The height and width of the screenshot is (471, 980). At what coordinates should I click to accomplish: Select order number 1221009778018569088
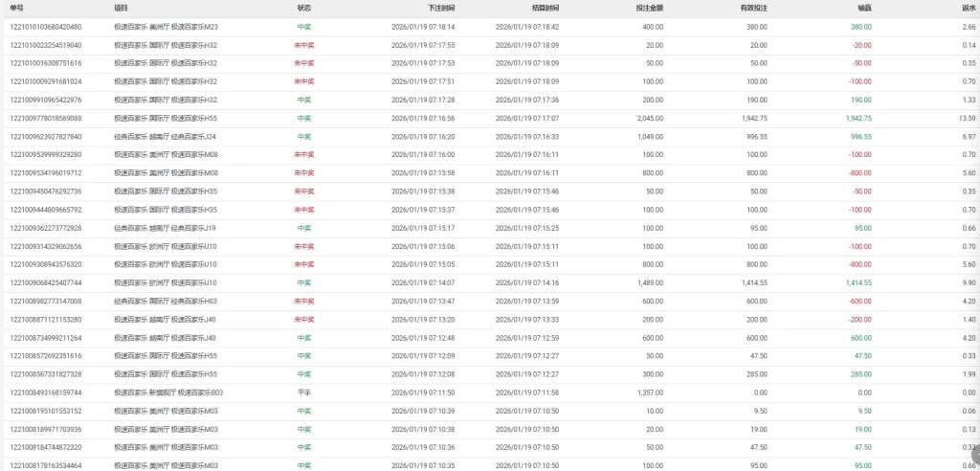coord(45,119)
